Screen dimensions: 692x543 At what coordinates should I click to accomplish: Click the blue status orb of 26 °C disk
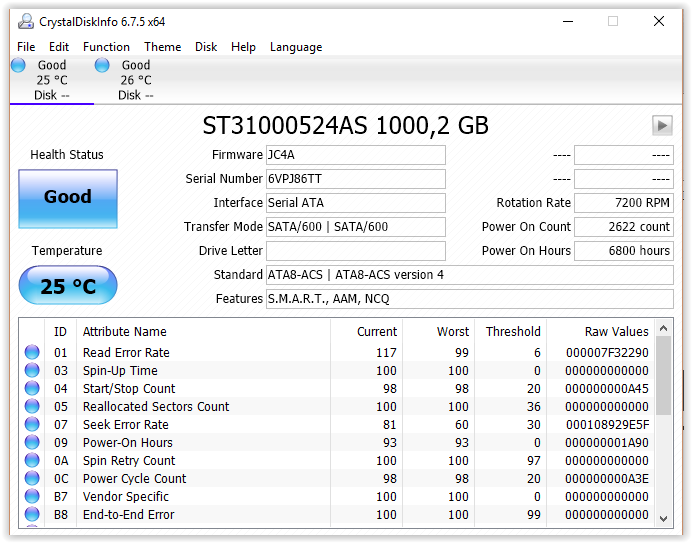point(102,65)
